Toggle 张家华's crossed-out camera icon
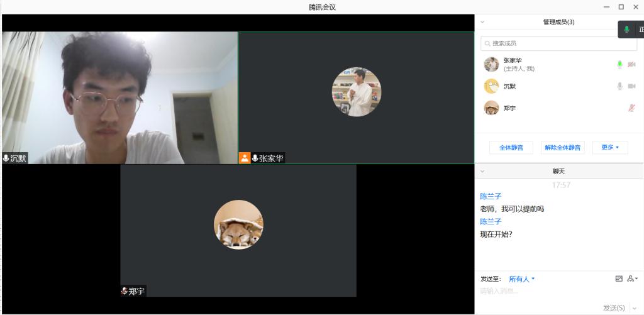 pos(631,65)
